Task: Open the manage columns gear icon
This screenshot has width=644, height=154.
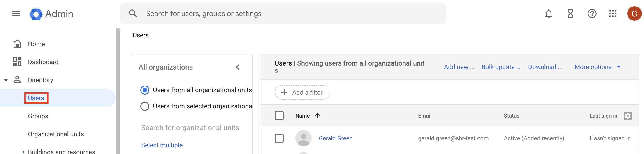Action: [x=628, y=115]
